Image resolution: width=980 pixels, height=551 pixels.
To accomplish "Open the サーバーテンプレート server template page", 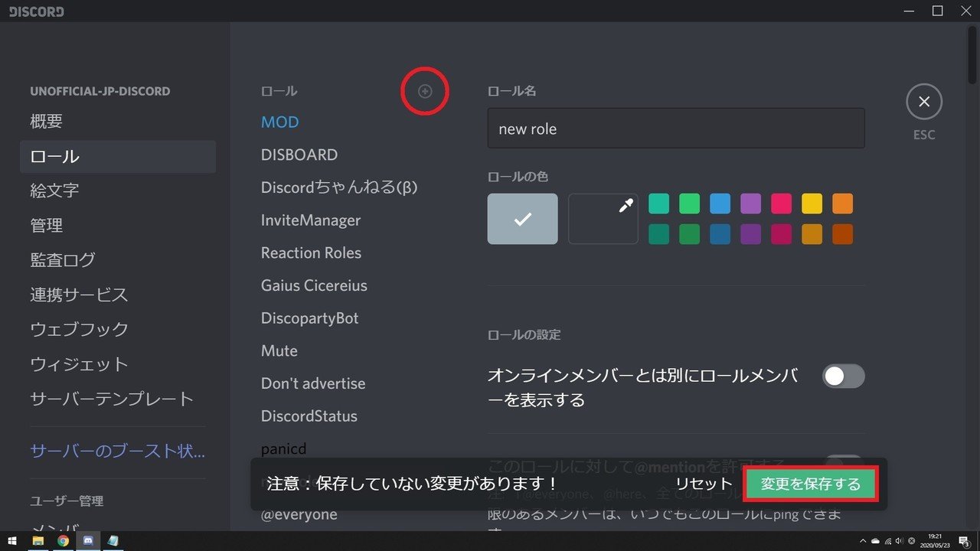I will point(119,399).
